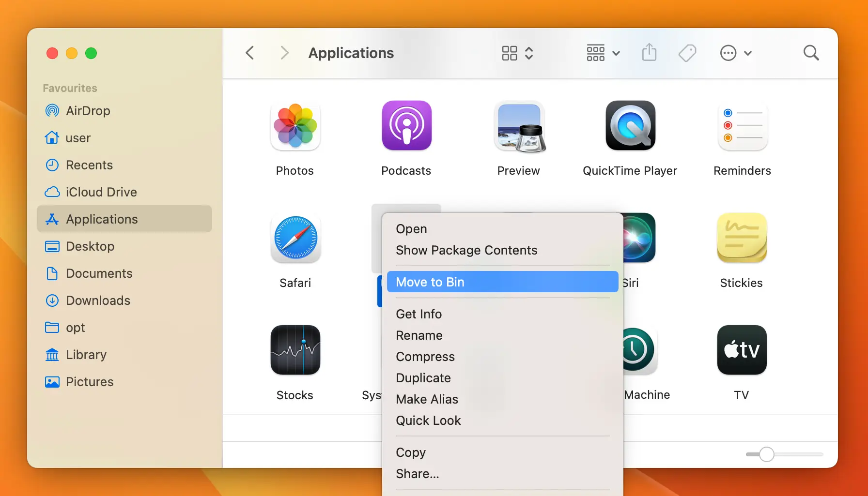Expand the icon view switcher
Viewport: 868px width, 496px height.
coord(517,53)
